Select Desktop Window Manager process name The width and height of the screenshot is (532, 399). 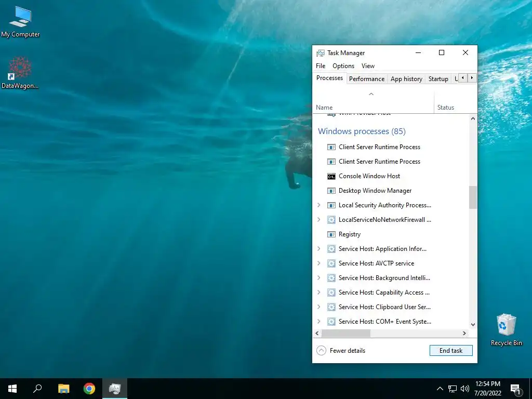375,191
